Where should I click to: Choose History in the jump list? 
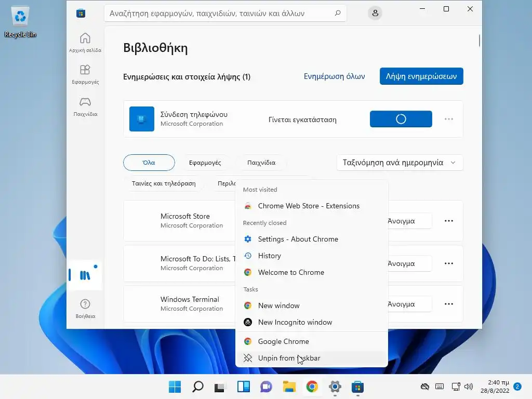tap(312, 256)
